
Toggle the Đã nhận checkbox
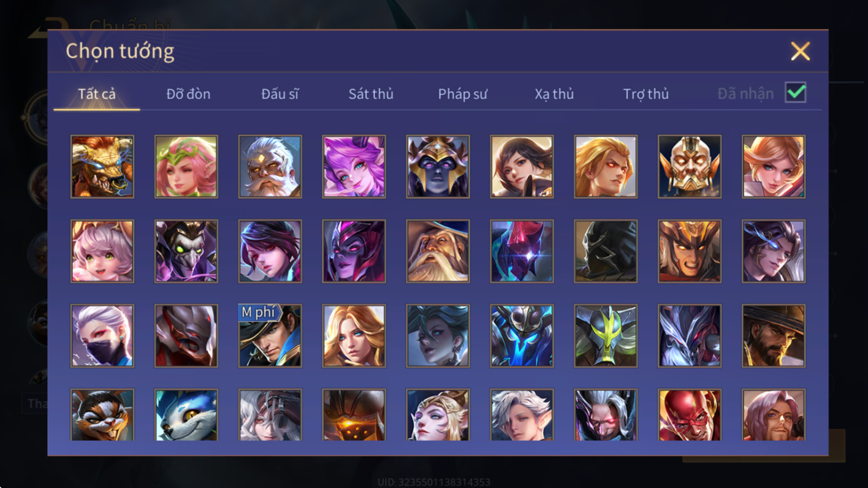click(x=795, y=93)
